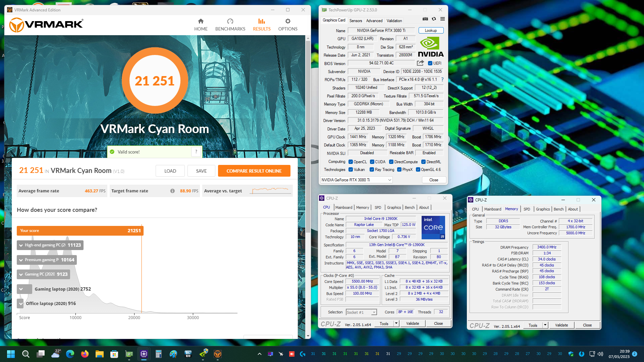The image size is (644, 362).
Task: Click taskbar clock and date
Action: tap(619, 354)
